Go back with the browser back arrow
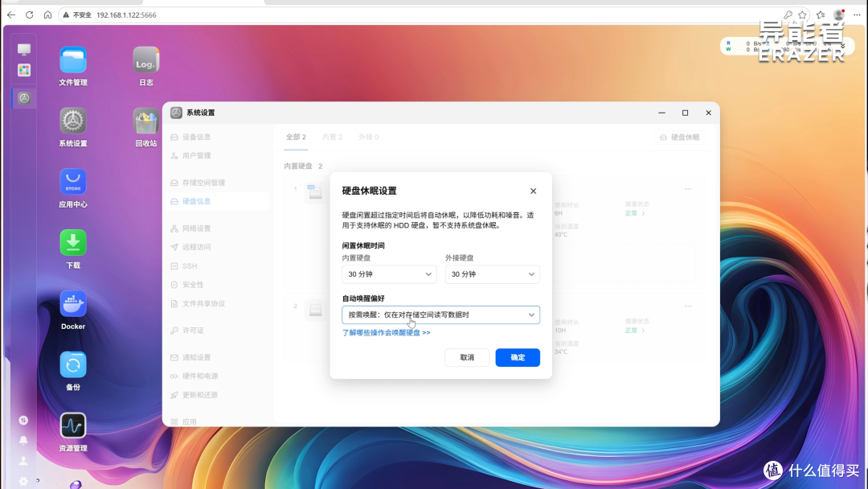This screenshot has width=868, height=489. 11,15
